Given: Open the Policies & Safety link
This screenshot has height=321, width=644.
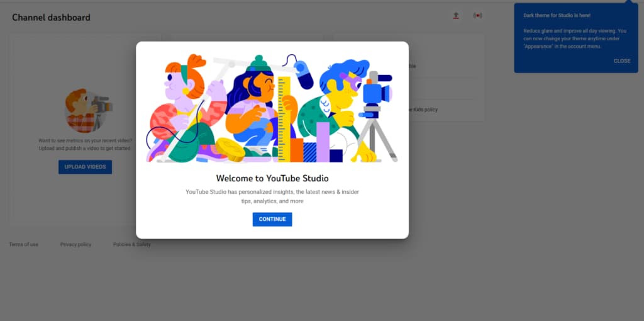Looking at the screenshot, I should point(132,245).
